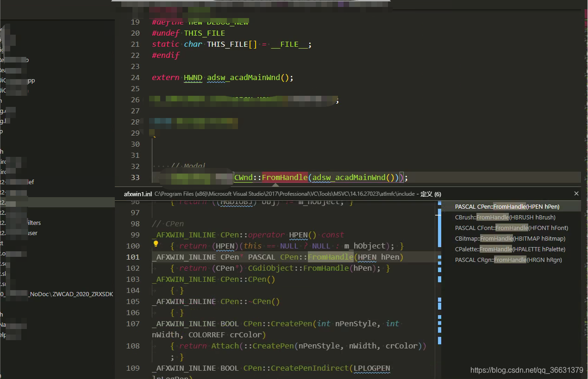Click LPLOGPEN on peek line 109

372,368
